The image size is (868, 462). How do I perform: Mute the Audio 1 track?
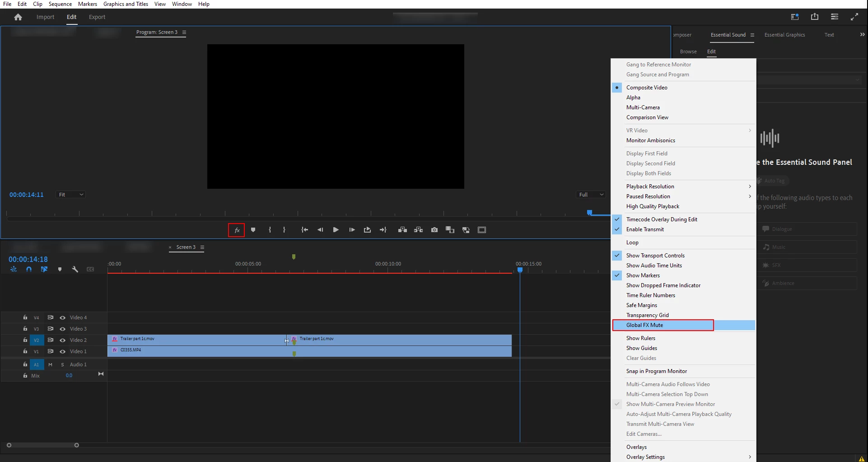click(x=50, y=364)
